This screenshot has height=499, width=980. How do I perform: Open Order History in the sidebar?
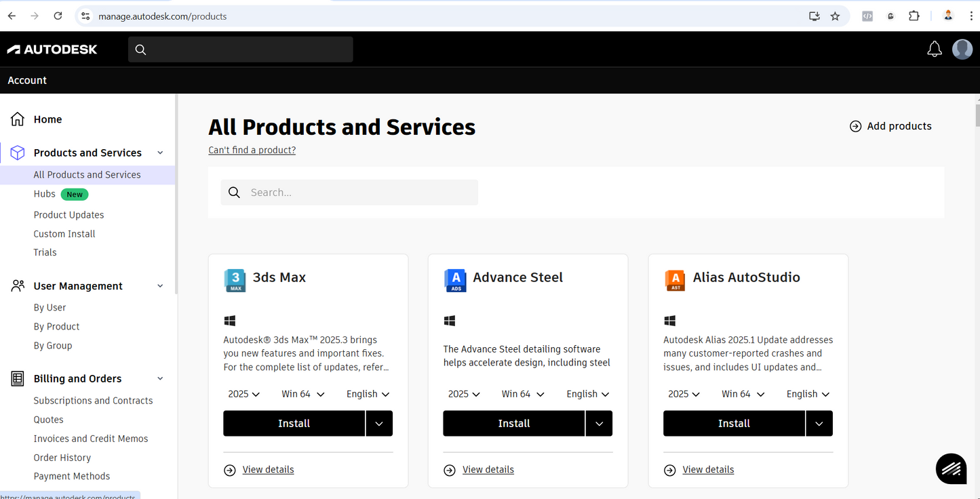(x=62, y=458)
